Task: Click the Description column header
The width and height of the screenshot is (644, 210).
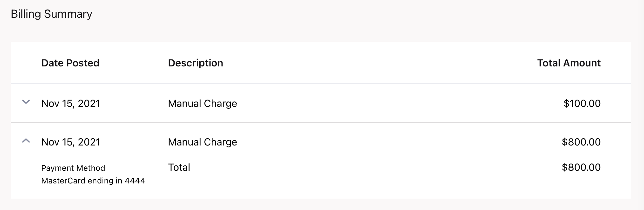Action: point(196,63)
